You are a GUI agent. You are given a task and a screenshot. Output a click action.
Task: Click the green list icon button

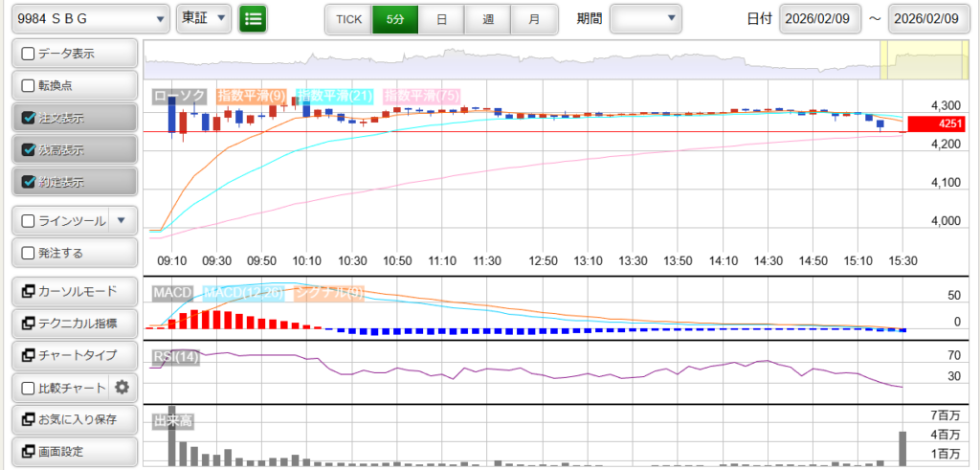click(x=253, y=18)
